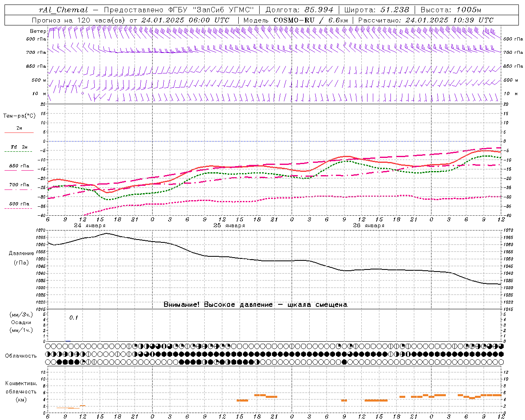The image size is (525, 420).
Task: Click the Широта: 51.238 header field
Action: pyautogui.click(x=377, y=10)
